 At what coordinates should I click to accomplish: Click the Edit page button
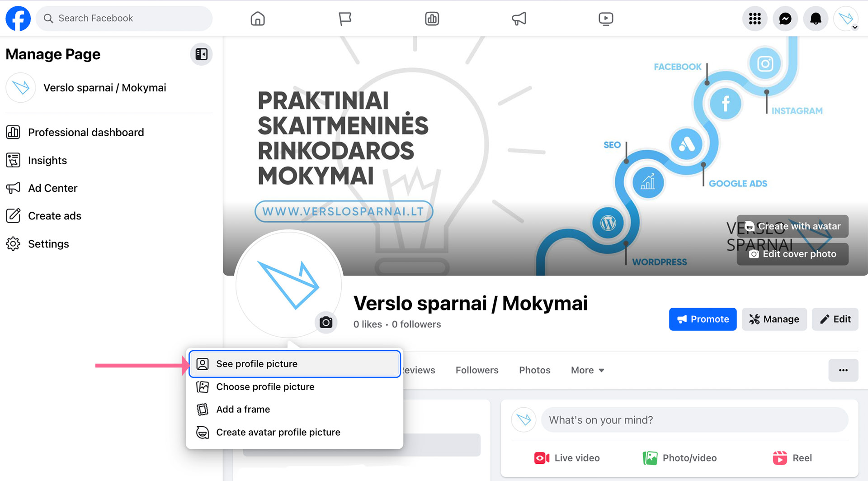tap(835, 319)
